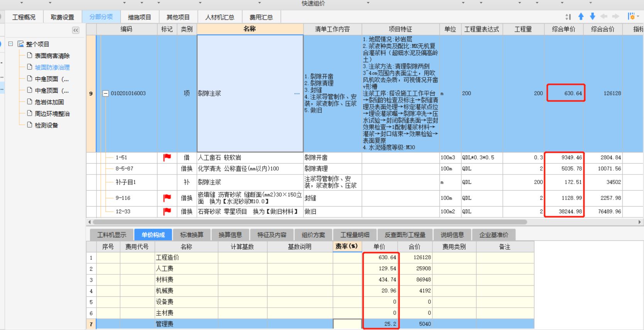The width and height of the screenshot is (644, 330).
Task: Open 换算信息 bottom tab
Action: coord(230,235)
